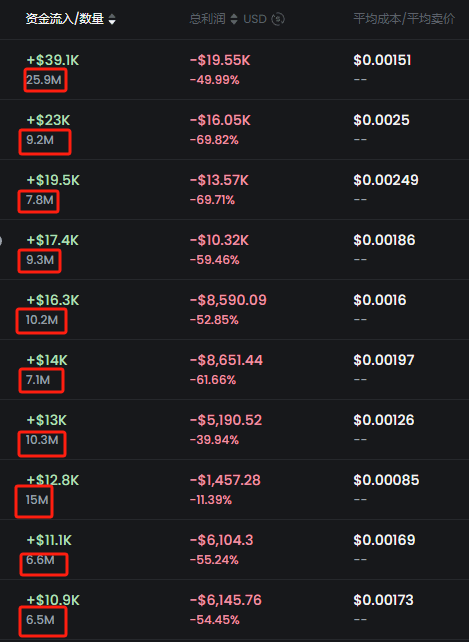Select the 25.9M quantity value
Screen dimensions: 469x642
coord(44,79)
